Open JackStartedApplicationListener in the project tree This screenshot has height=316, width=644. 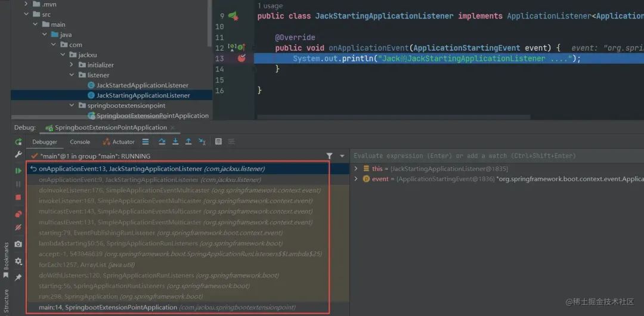(x=142, y=85)
